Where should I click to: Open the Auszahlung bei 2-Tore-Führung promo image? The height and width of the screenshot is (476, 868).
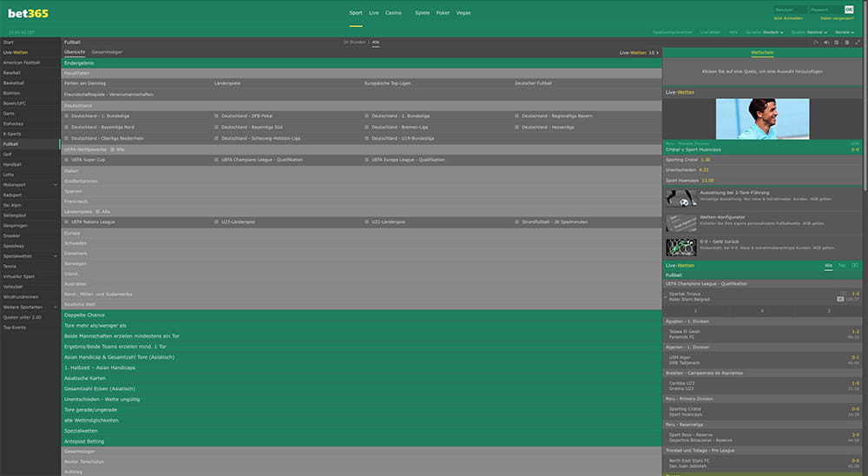point(681,198)
